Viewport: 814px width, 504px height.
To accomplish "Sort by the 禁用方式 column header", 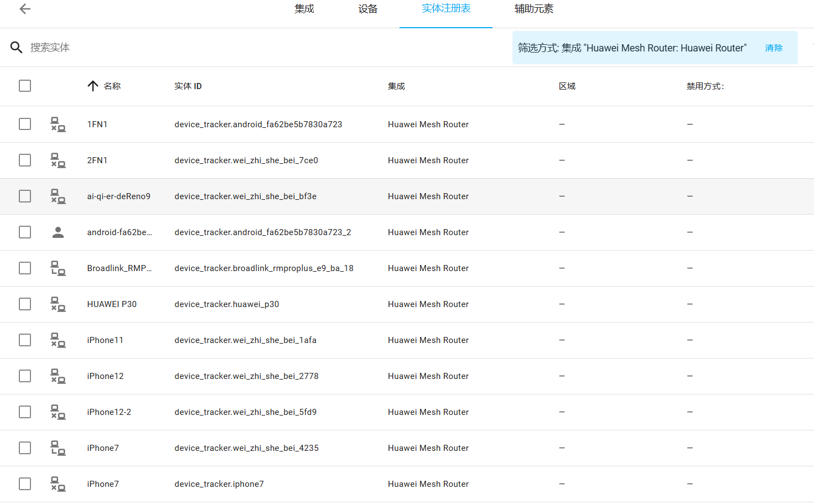I will pyautogui.click(x=705, y=86).
